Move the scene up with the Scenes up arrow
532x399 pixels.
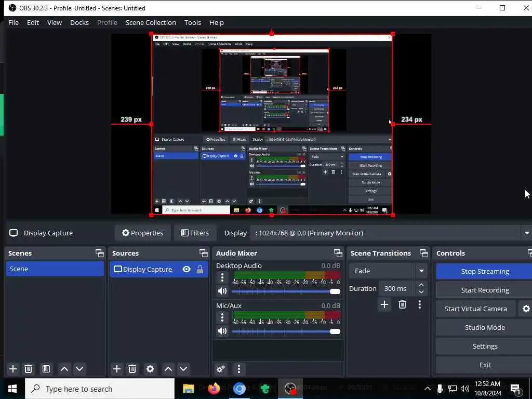64,369
